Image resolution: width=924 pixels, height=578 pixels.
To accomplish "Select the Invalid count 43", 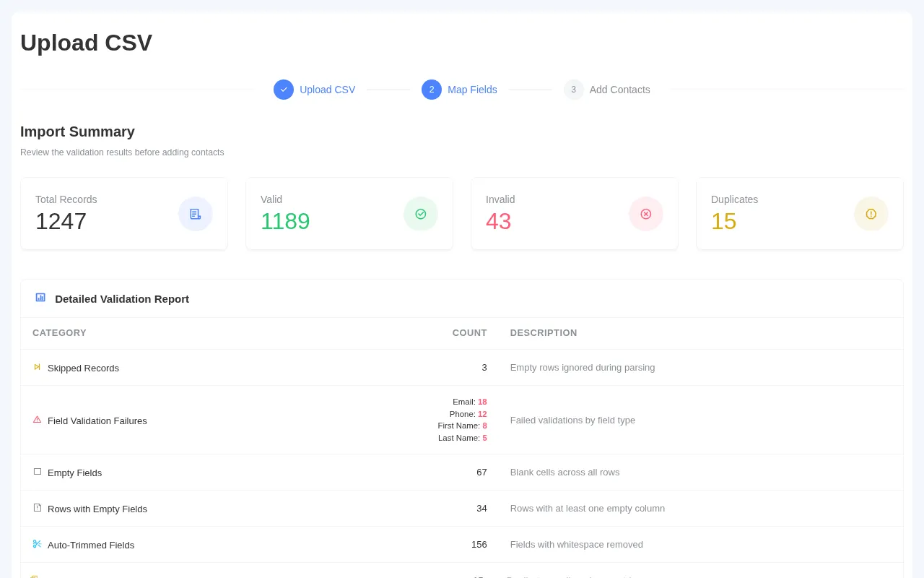I will (x=498, y=221).
